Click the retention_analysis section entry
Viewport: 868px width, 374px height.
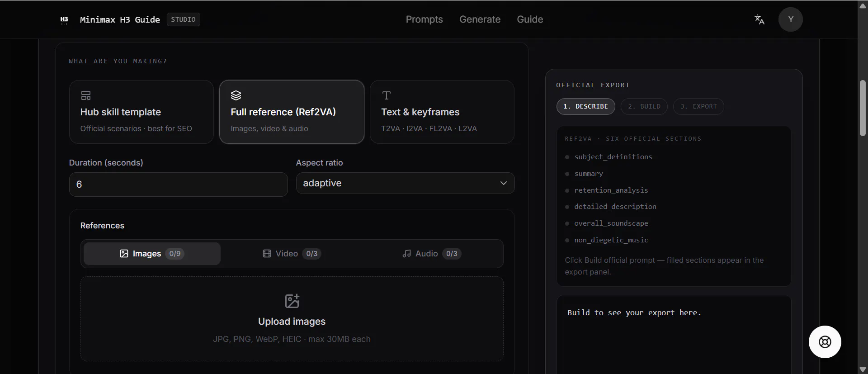611,190
